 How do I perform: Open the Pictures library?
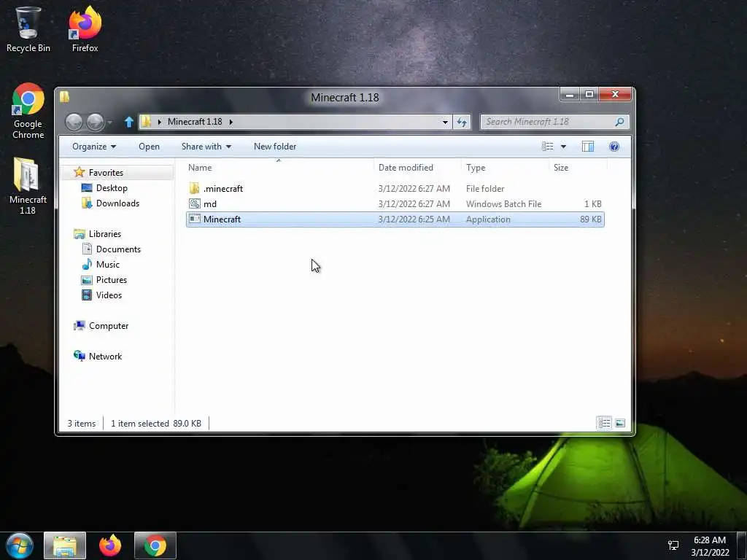[111, 280]
